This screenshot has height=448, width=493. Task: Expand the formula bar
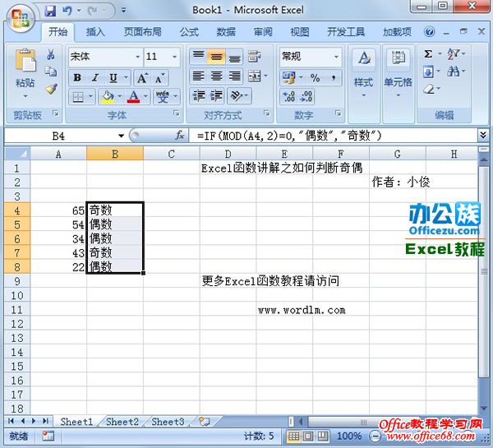pyautogui.click(x=483, y=136)
